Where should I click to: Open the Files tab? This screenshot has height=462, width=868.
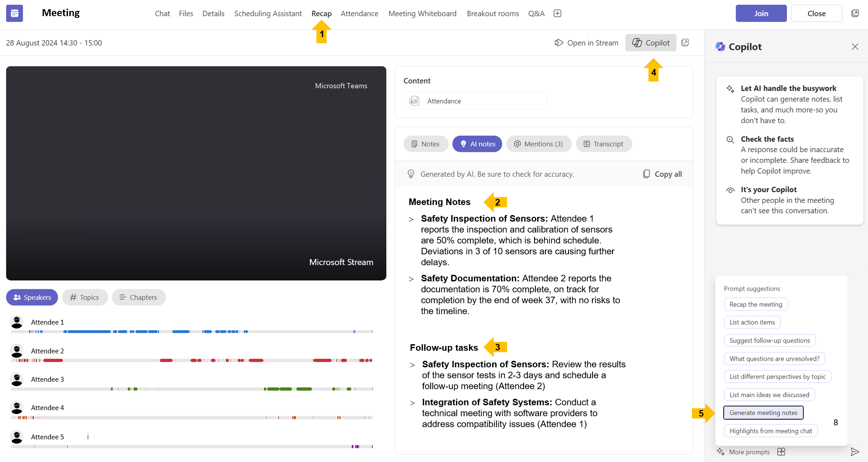pos(186,14)
